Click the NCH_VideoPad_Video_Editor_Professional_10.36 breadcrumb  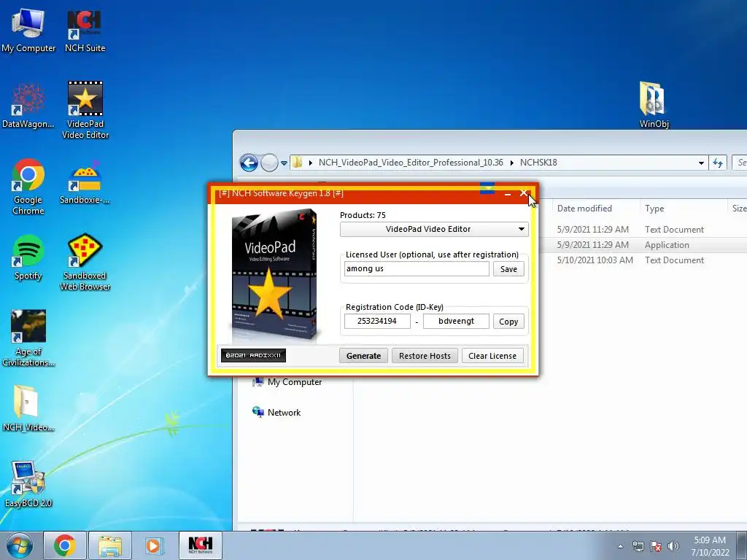pyautogui.click(x=411, y=163)
